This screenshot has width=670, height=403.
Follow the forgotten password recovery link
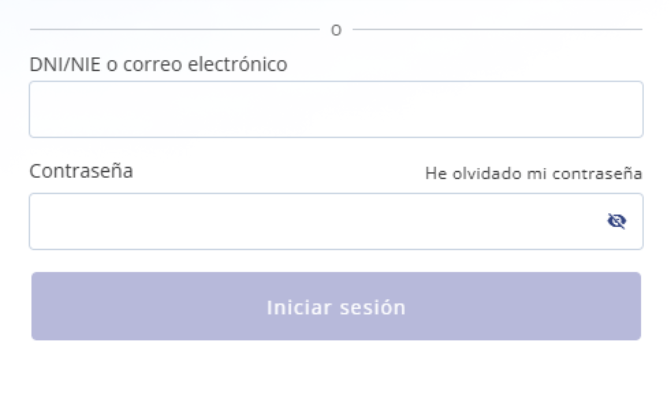(x=533, y=172)
